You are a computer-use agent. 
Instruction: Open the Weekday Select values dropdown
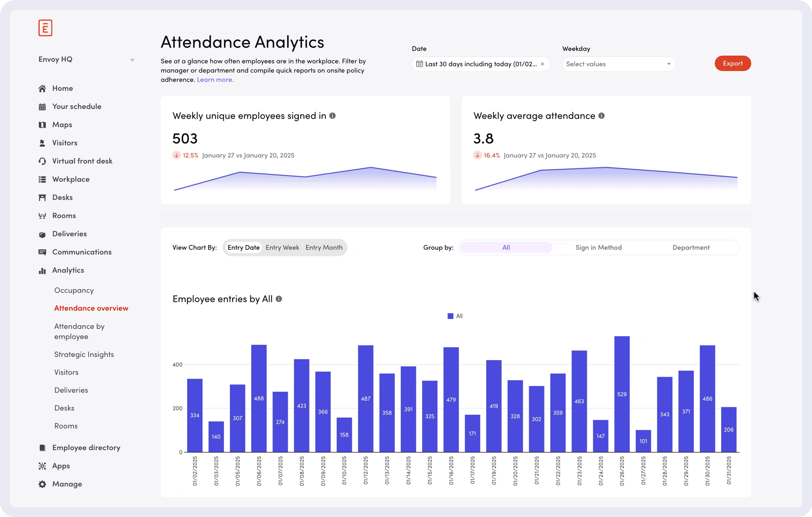pos(618,64)
